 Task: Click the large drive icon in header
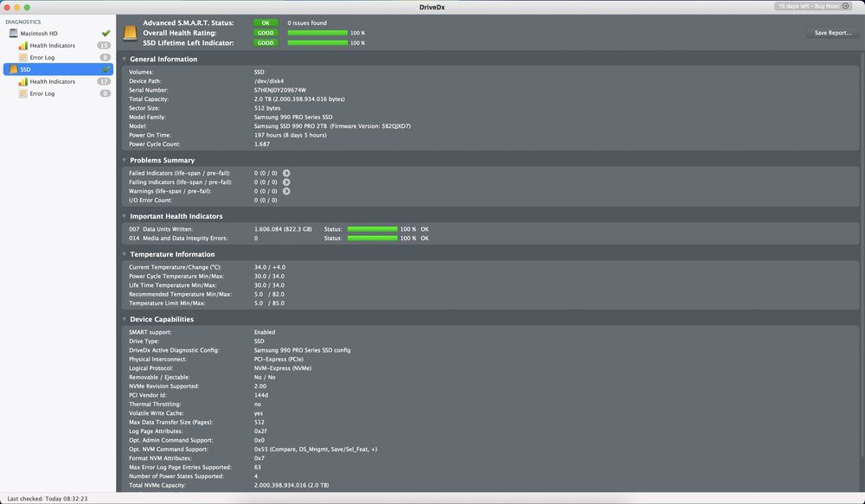(x=130, y=33)
